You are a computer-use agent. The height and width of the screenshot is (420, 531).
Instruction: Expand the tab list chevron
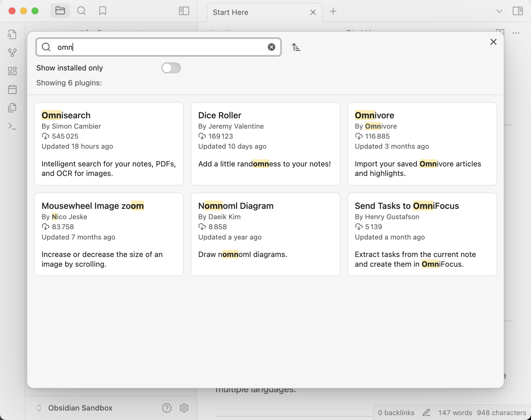[499, 11]
